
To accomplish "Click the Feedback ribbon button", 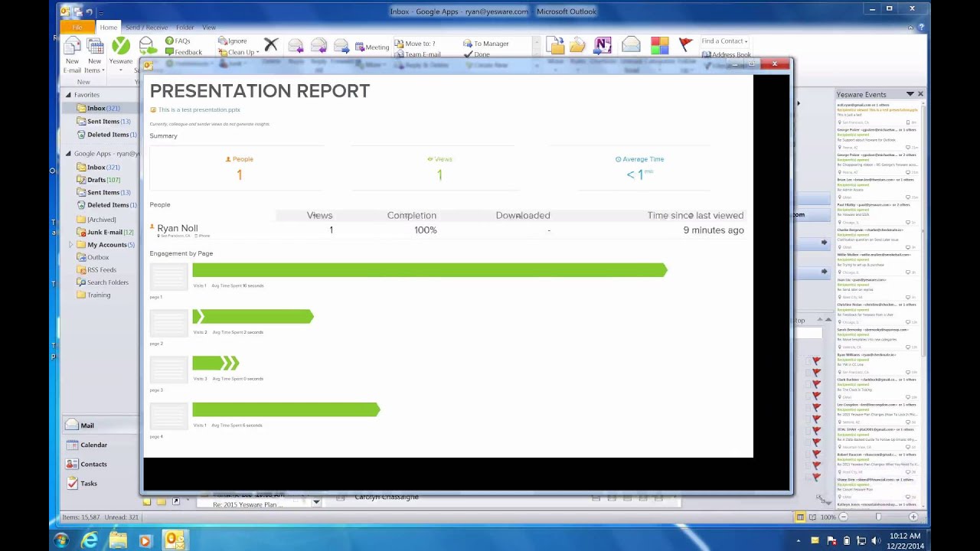I will (x=183, y=53).
